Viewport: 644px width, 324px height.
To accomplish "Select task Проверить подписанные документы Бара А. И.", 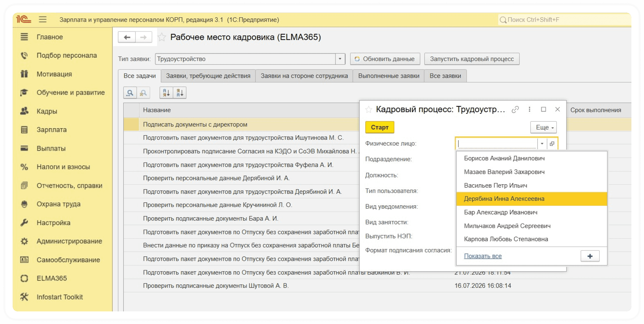I will (x=241, y=219).
